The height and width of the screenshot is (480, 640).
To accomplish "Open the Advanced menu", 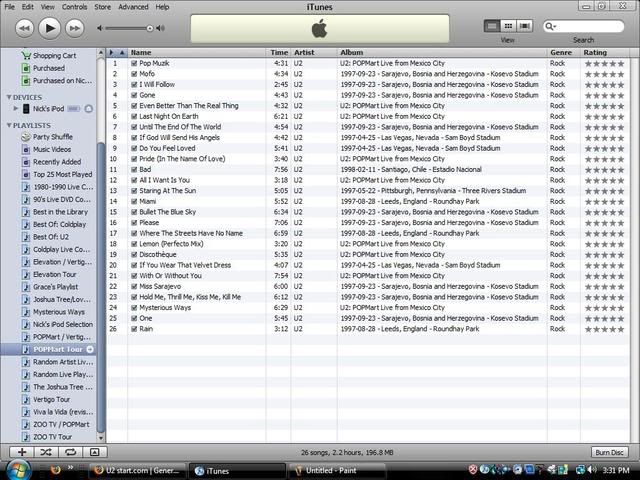I will 133,7.
